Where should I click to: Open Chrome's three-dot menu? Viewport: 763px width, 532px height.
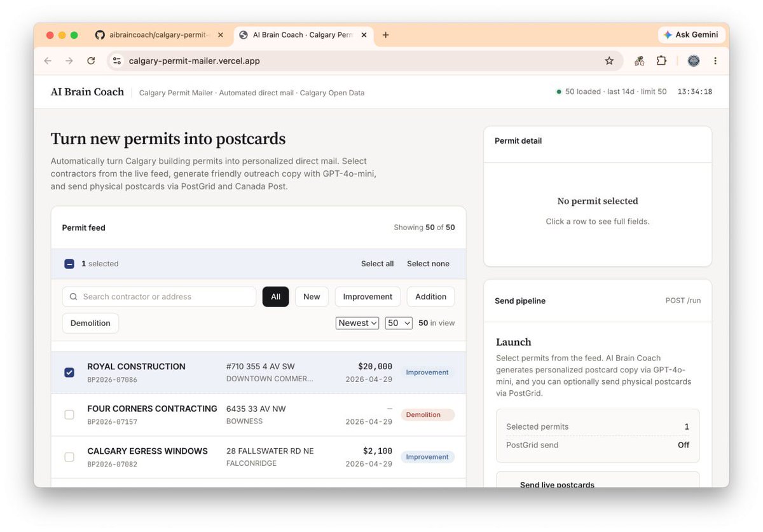tap(715, 61)
